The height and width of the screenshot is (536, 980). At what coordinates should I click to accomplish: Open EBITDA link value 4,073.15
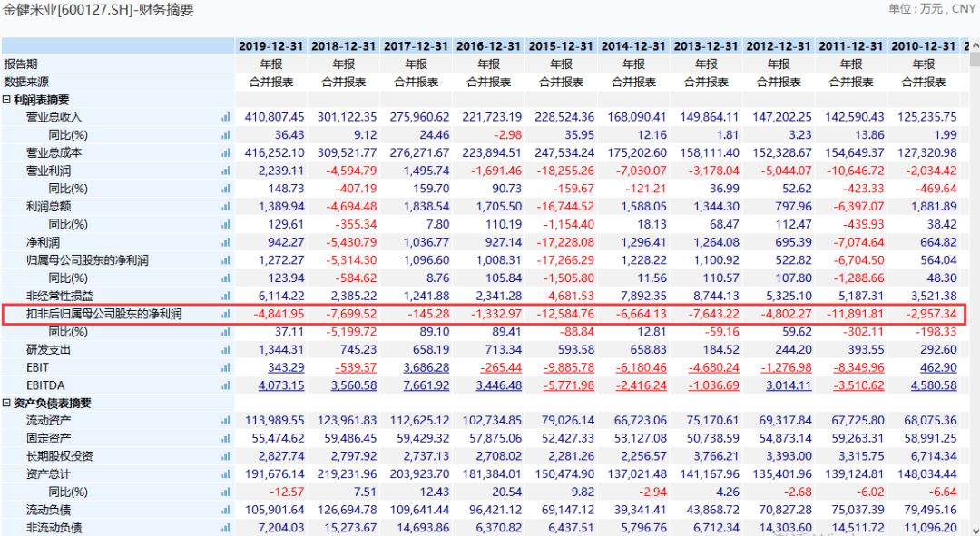click(x=281, y=385)
